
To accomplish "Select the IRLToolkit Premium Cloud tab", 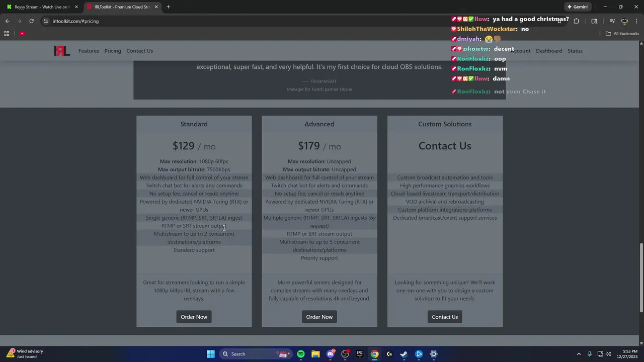I will click(121, 7).
